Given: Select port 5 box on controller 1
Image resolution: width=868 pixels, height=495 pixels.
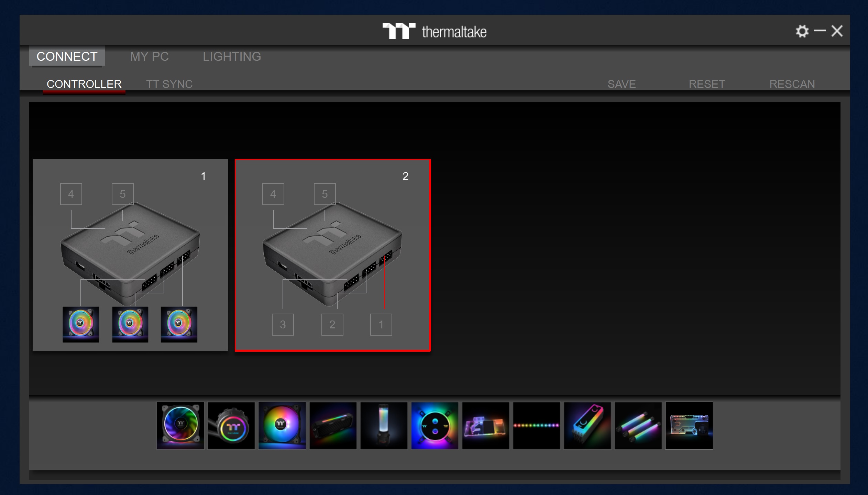Looking at the screenshot, I should click(122, 194).
